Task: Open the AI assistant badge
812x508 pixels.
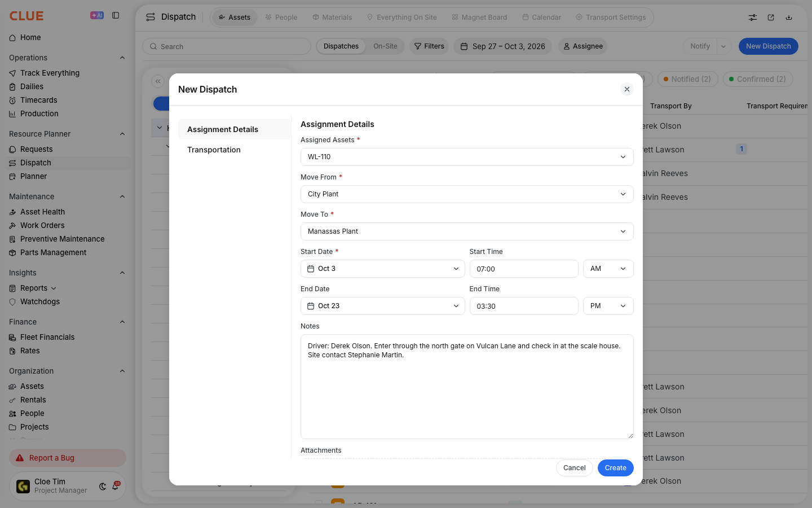Action: (x=97, y=15)
